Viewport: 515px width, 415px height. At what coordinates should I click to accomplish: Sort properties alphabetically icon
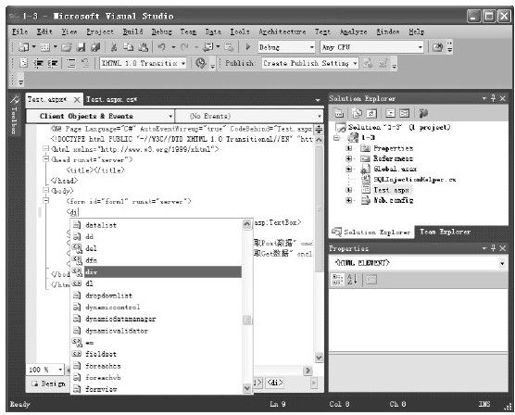[352, 279]
